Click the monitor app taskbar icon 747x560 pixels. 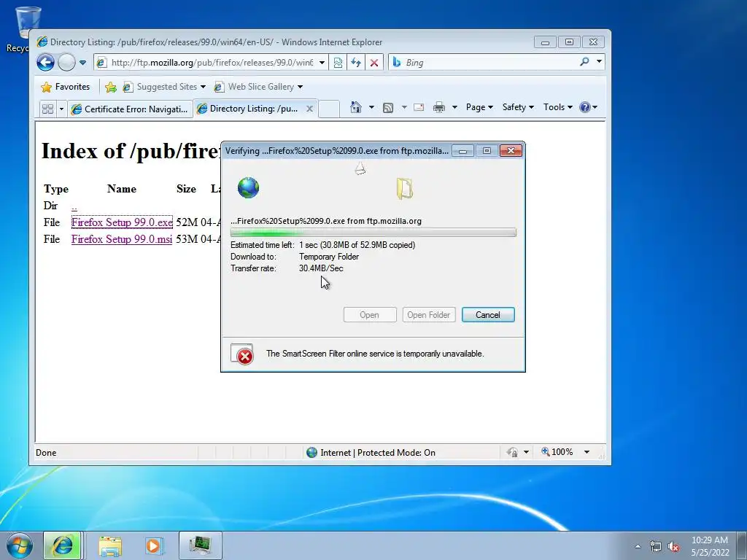click(201, 545)
